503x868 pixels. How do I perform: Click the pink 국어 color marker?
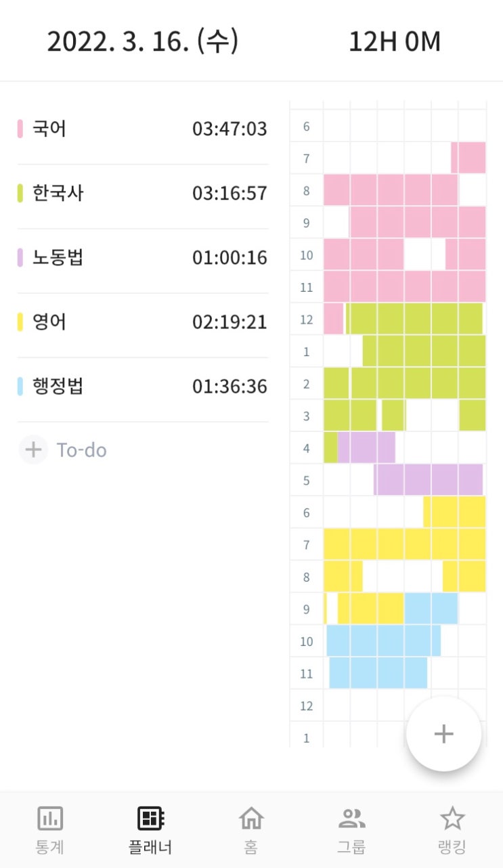[20, 129]
